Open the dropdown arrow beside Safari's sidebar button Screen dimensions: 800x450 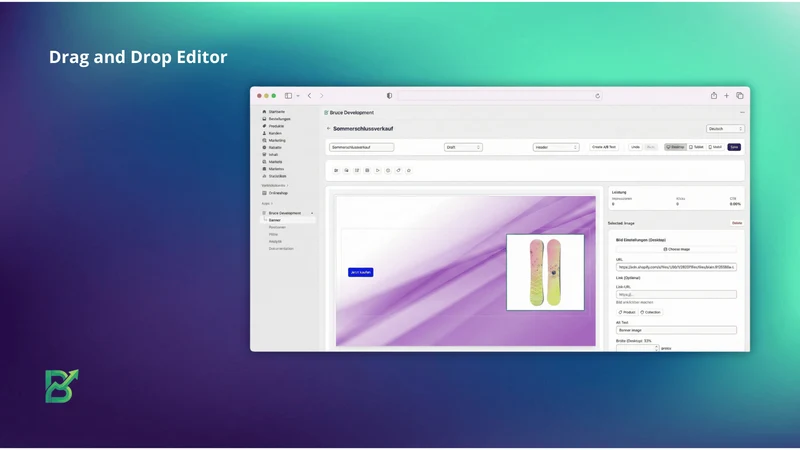pos(298,96)
